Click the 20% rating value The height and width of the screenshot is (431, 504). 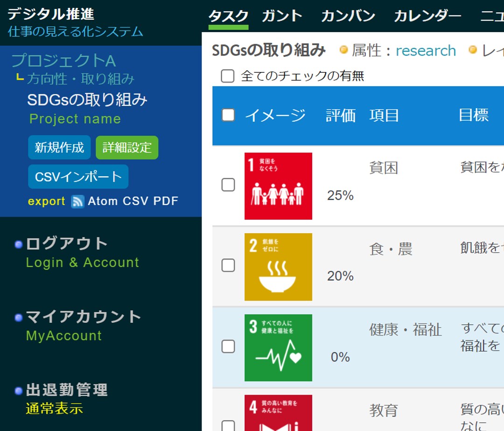(x=340, y=276)
